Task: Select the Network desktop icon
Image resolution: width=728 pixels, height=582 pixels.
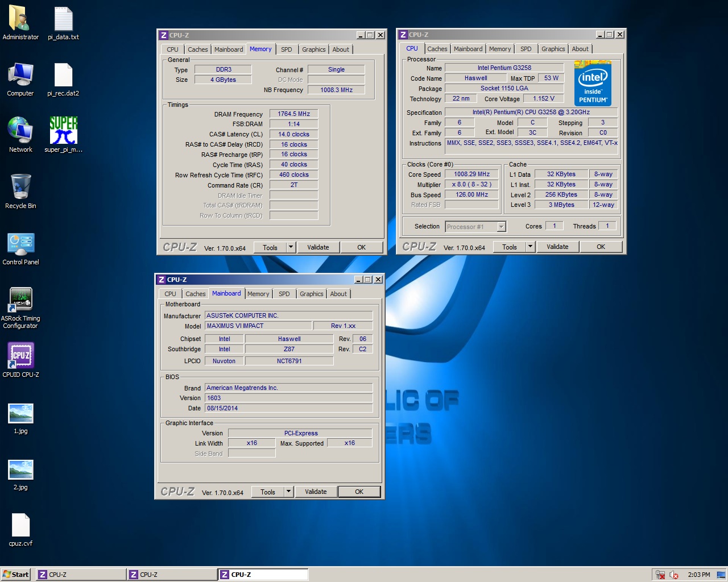Action: [20, 131]
